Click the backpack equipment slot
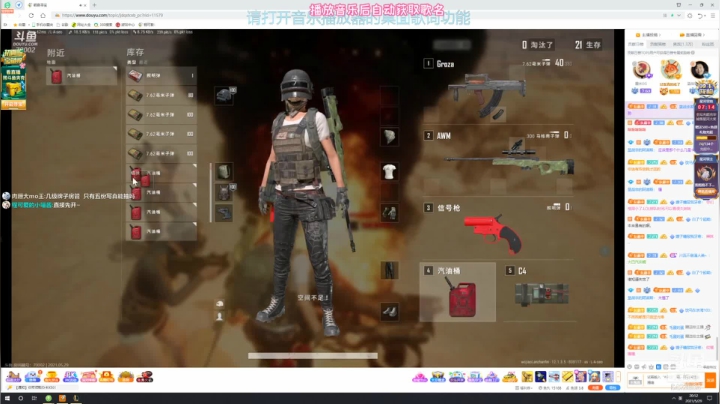 pyautogui.click(x=224, y=171)
